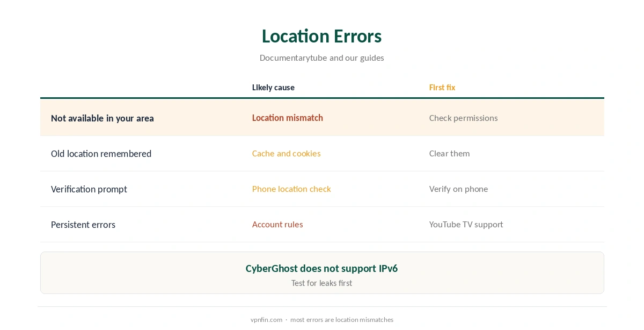Image resolution: width=644 pixels, height=330 pixels.
Task: Select the row label 'Not available in your area'
Action: 103,118
